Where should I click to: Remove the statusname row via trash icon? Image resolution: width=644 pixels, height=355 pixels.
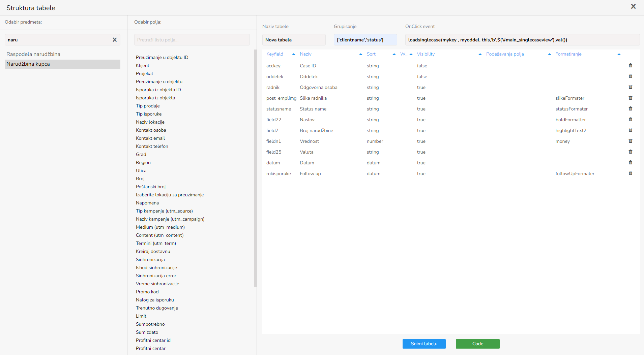pos(631,109)
